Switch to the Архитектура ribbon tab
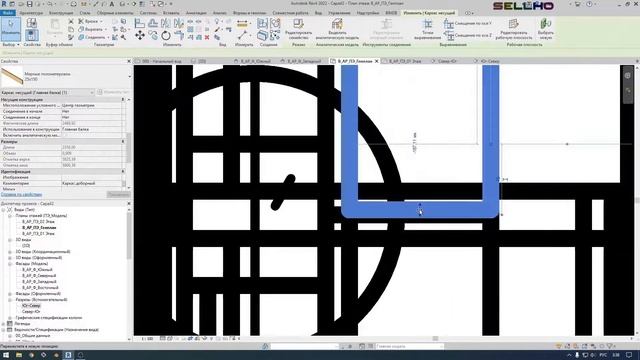Screen dimensions: 640x360 point(31,13)
